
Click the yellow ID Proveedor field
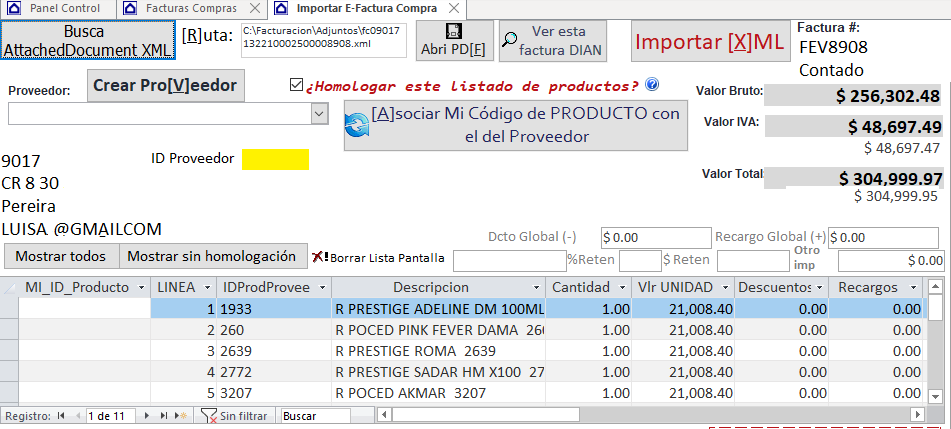275,159
